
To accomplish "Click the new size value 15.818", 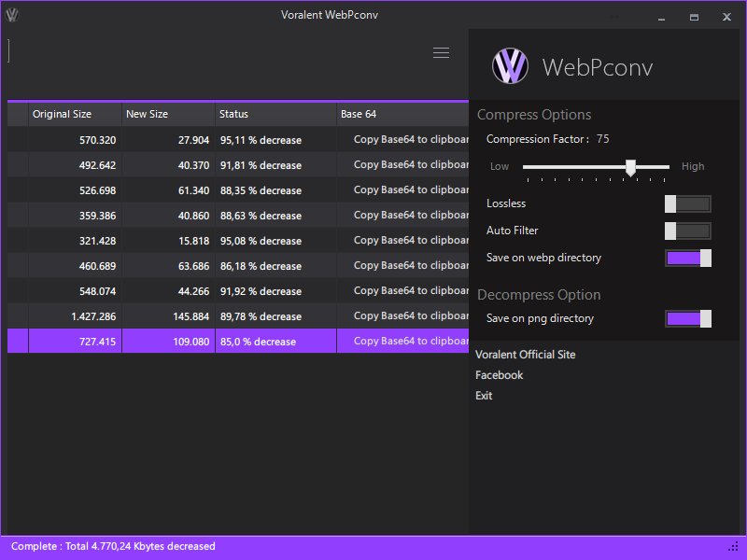I will point(193,241).
